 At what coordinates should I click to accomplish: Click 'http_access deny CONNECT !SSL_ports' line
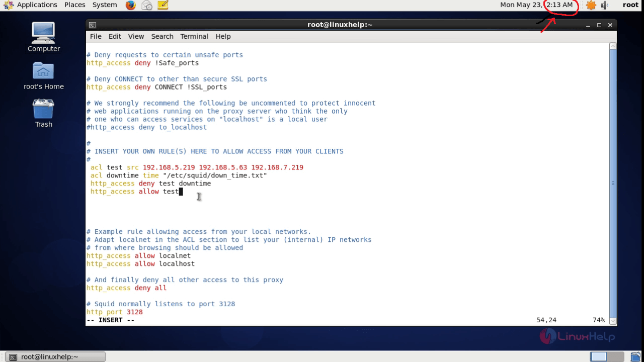[x=156, y=87]
